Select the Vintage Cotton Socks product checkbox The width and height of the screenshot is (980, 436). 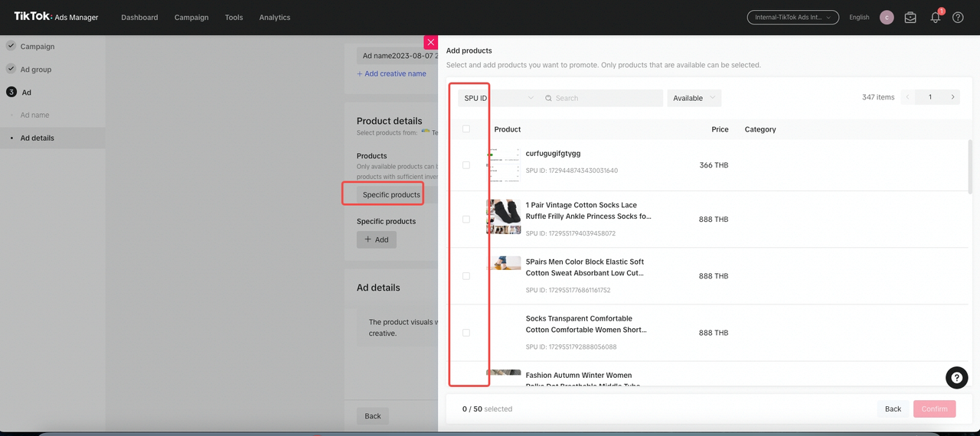466,220
